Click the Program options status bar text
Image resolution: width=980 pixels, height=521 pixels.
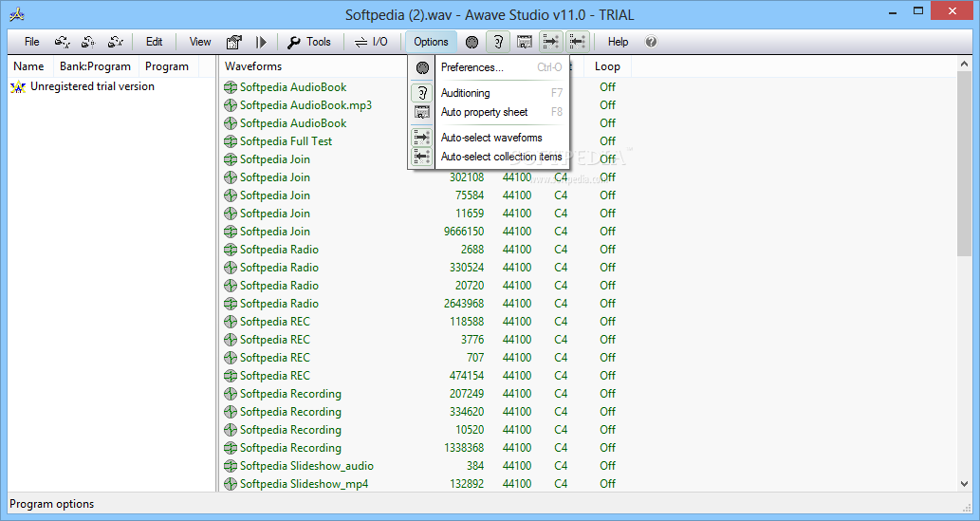(x=52, y=504)
